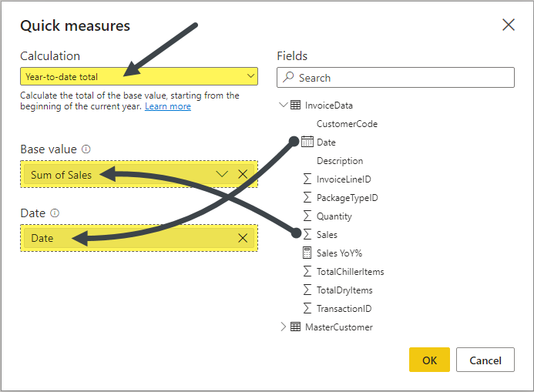
Task: Choose the CustomerCode field
Action: 347,123
